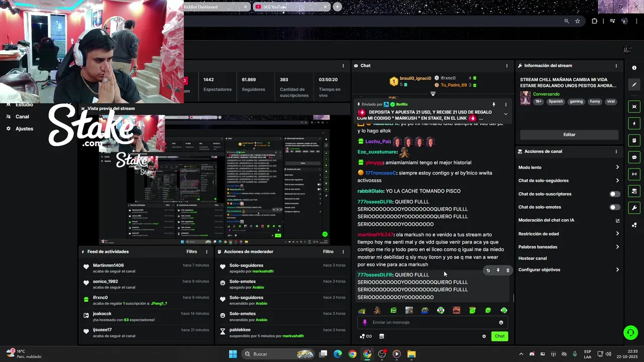
Task: Click the browser extensions puzzle icon
Action: click(595, 21)
